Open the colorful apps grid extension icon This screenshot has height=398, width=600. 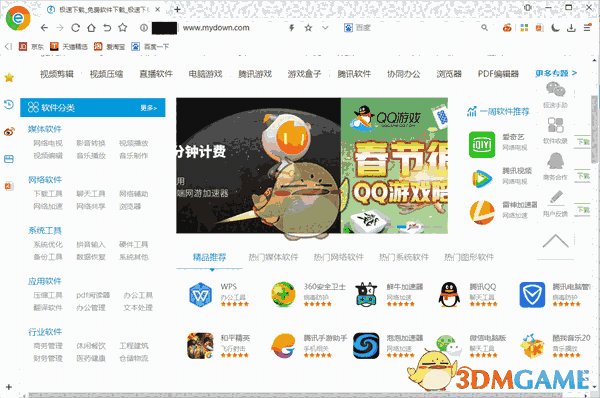click(x=524, y=28)
